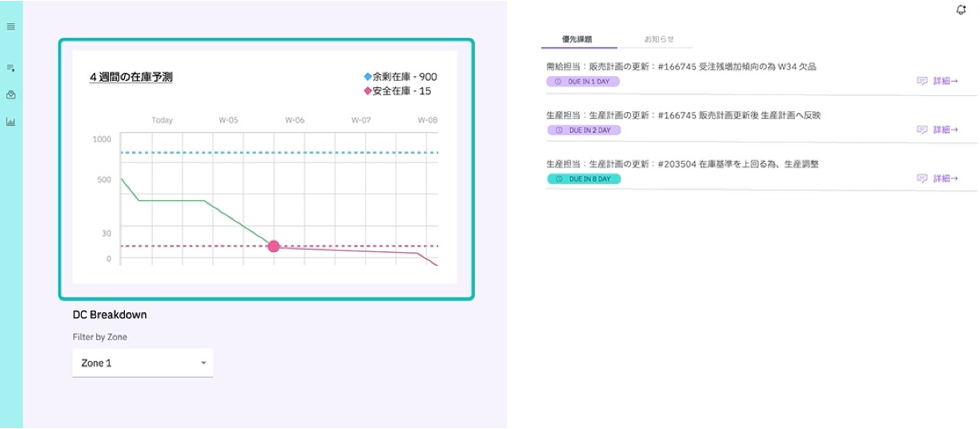Click the 1000 y-axis value
This screenshot has height=429, width=980.
[x=102, y=139]
